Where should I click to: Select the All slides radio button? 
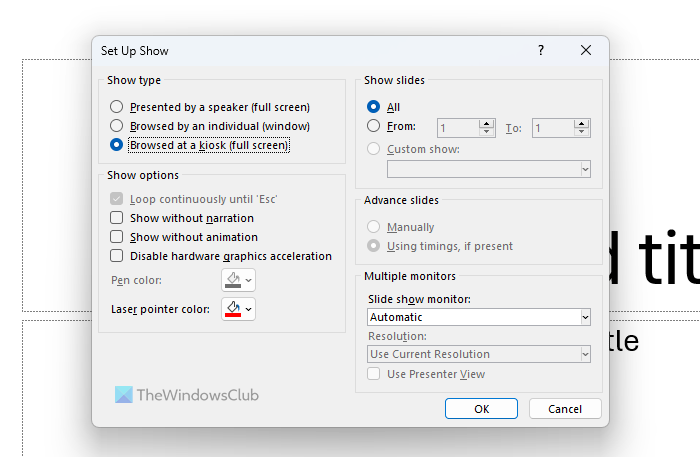point(374,107)
